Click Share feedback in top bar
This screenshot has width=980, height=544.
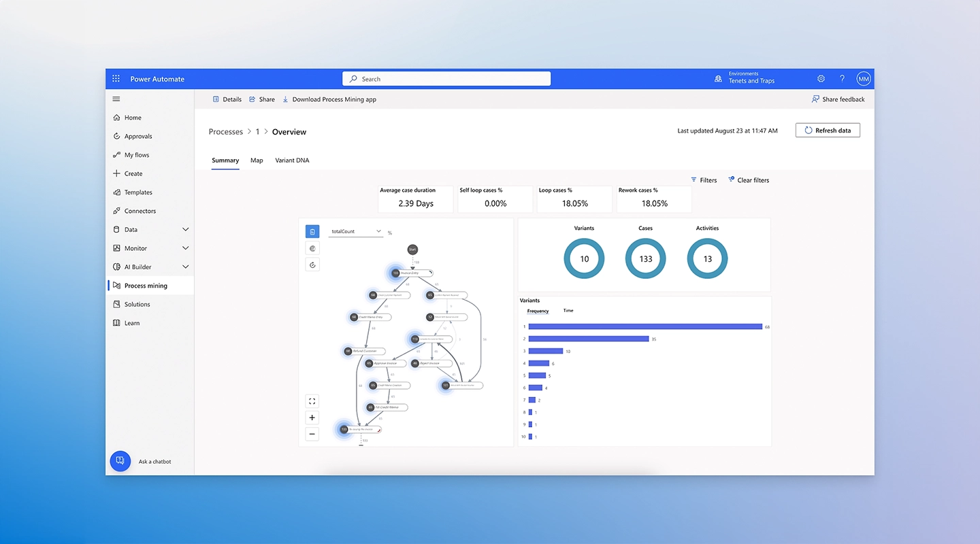(838, 99)
